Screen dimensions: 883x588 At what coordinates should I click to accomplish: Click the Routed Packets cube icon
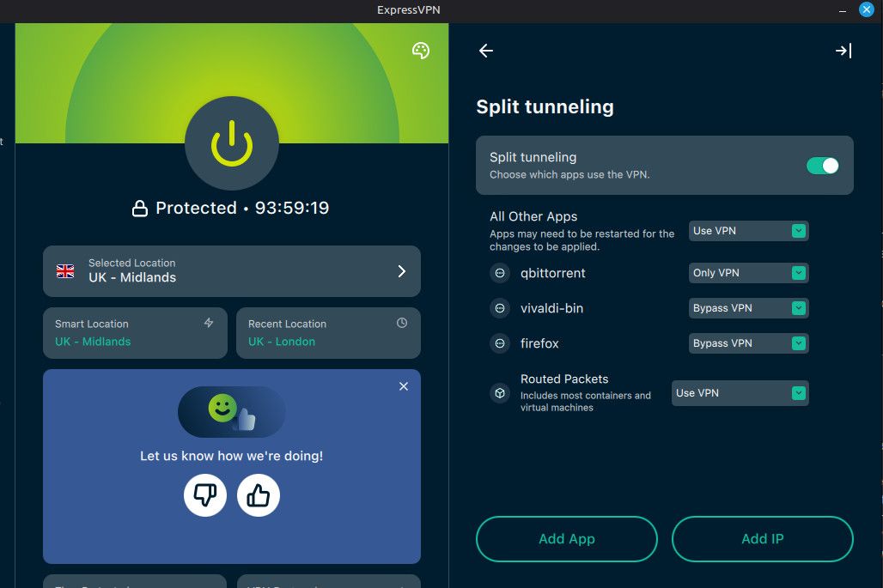[500, 393]
